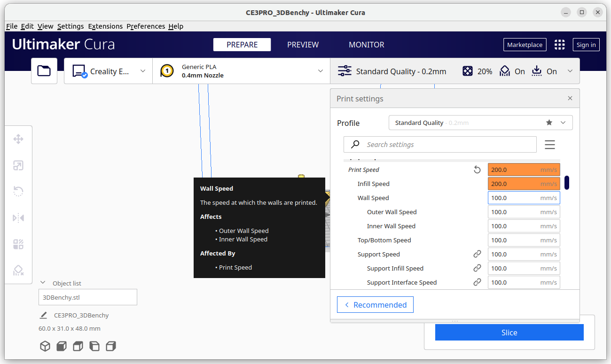611x364 pixels.
Task: Click the Standard Quality - 0.2mm summary
Action: (401, 71)
